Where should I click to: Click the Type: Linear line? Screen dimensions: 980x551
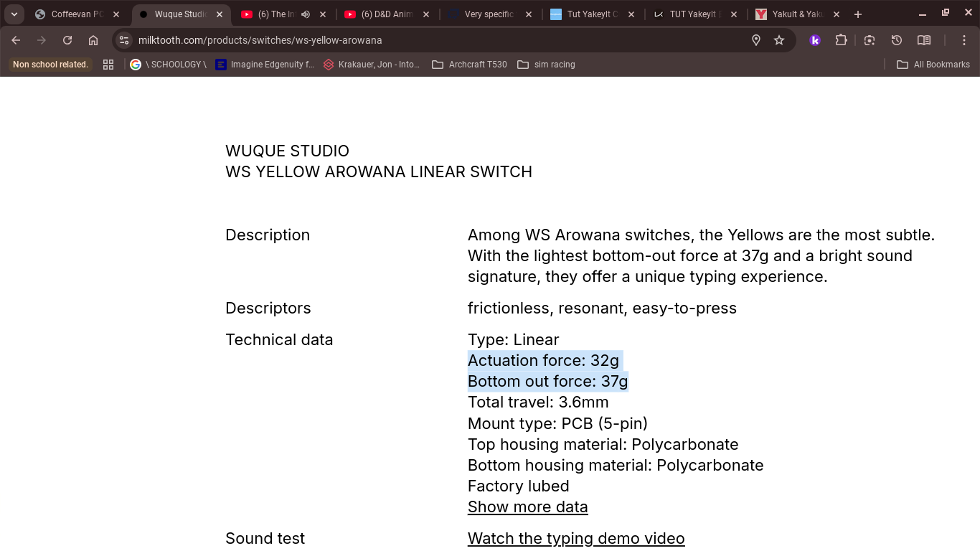coord(513,339)
